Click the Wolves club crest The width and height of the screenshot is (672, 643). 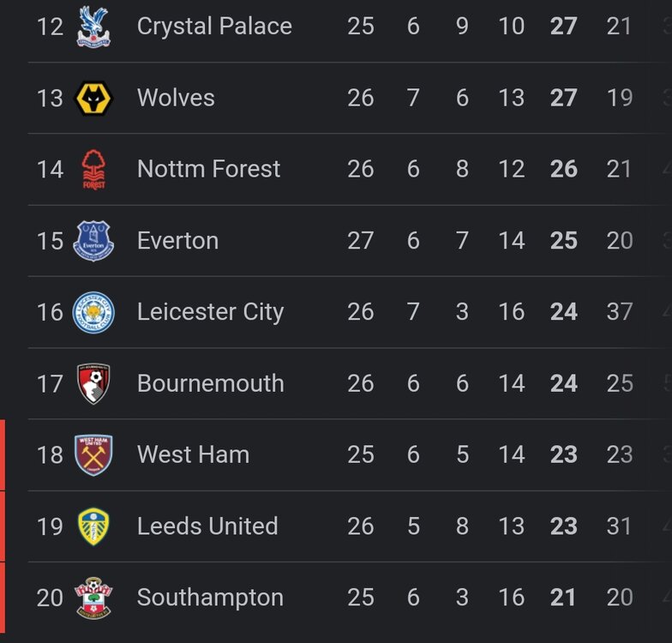tap(93, 98)
